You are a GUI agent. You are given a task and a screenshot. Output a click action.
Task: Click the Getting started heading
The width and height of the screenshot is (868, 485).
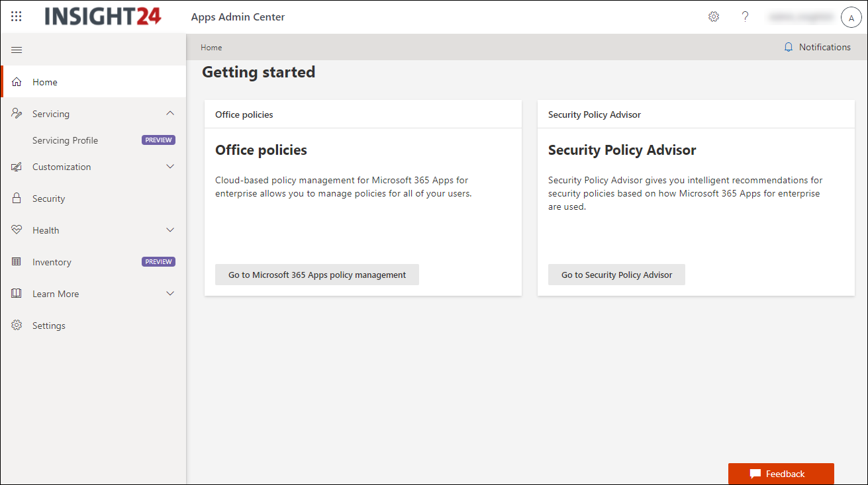[258, 72]
